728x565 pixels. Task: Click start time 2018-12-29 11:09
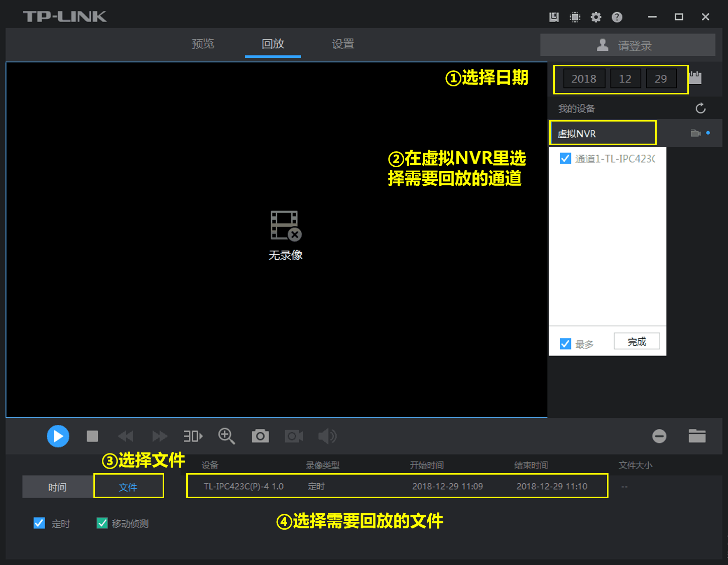(447, 486)
